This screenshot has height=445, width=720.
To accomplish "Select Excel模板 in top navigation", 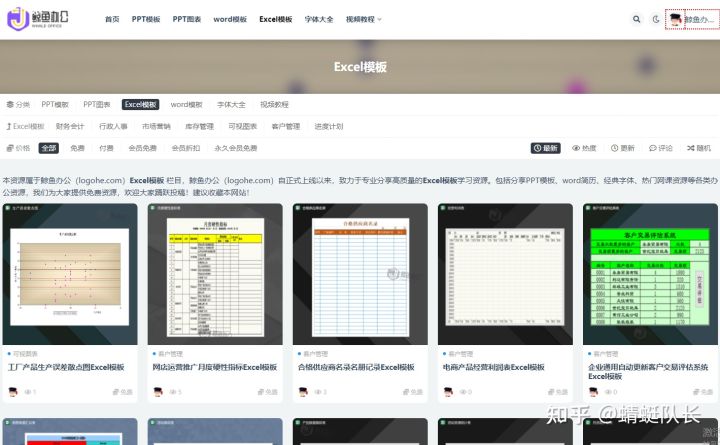I will [x=276, y=19].
